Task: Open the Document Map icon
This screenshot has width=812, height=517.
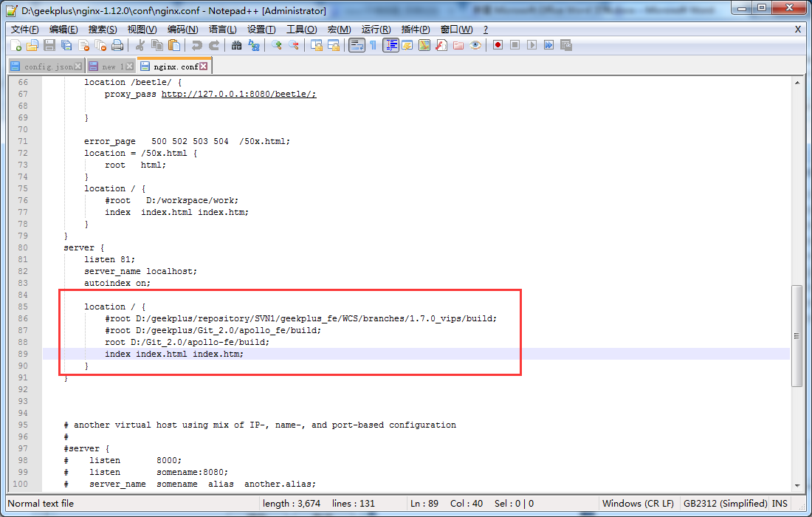Action: pos(424,46)
